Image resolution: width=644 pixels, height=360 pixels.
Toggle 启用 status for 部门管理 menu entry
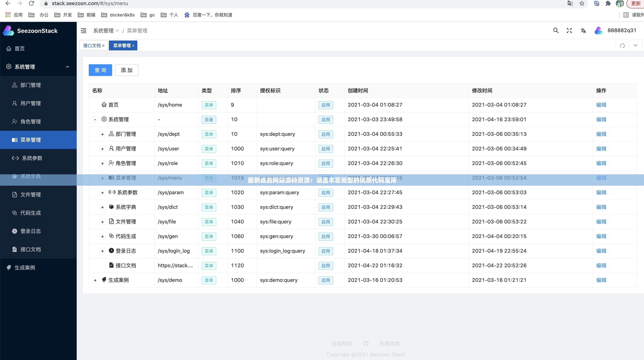(x=326, y=134)
